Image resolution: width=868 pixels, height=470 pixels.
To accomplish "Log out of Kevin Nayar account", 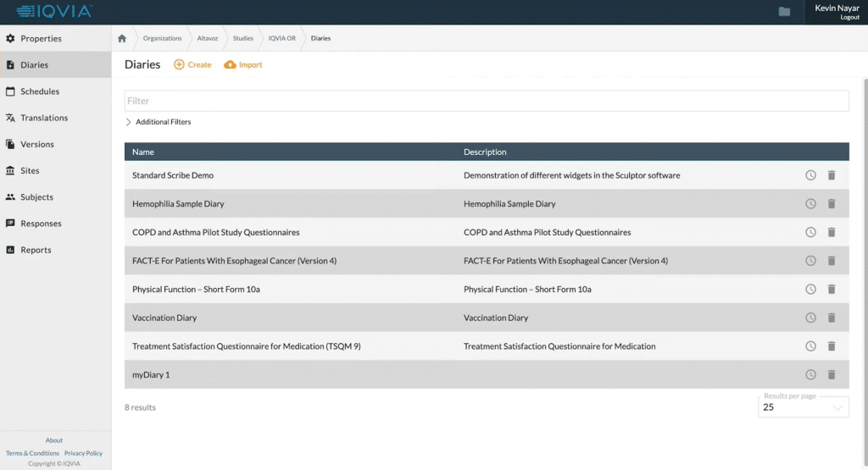I will 849,17.
